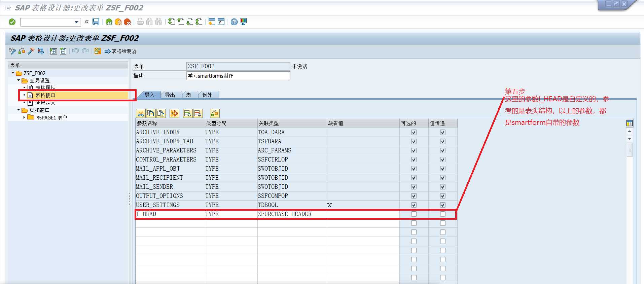Image resolution: width=644 pixels, height=284 pixels.
Task: Collapse the 页和窗口 folder node
Action: point(19,110)
